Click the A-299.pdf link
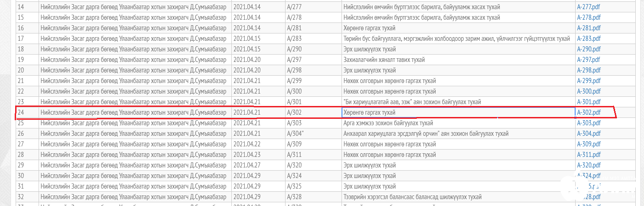The height and width of the screenshot is (206, 644). (588, 81)
